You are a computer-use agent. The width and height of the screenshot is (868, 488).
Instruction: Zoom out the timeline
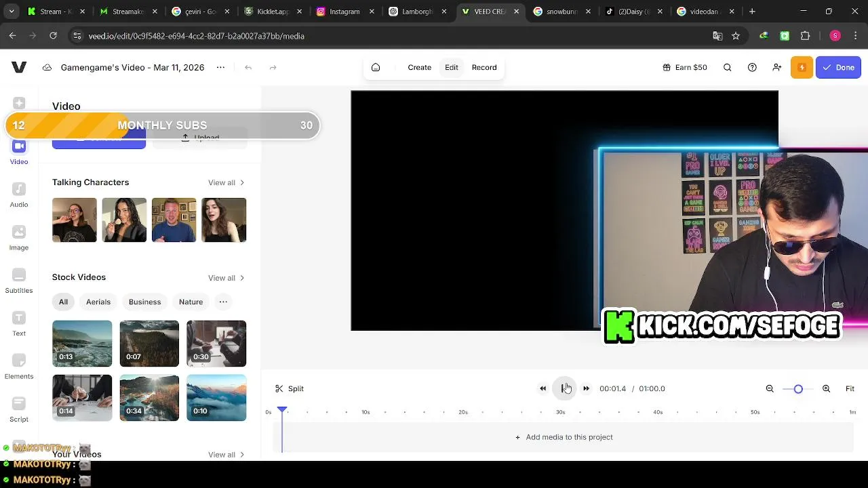pyautogui.click(x=770, y=388)
